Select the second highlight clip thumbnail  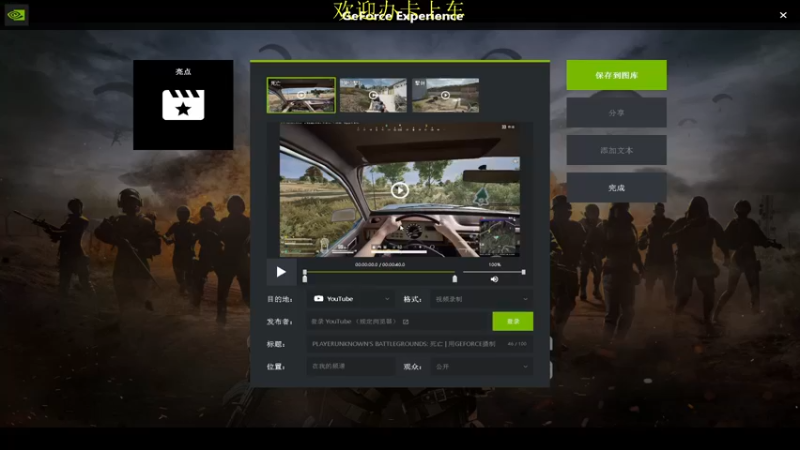[x=373, y=95]
